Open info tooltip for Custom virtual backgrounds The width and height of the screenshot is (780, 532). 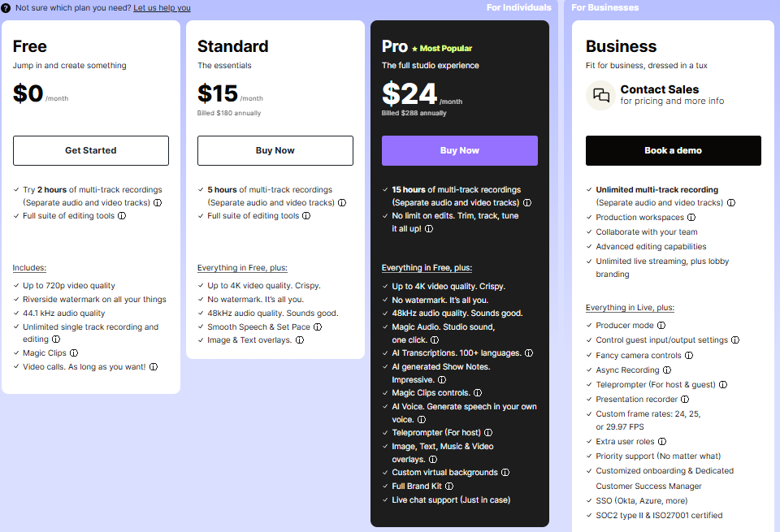[x=505, y=472]
